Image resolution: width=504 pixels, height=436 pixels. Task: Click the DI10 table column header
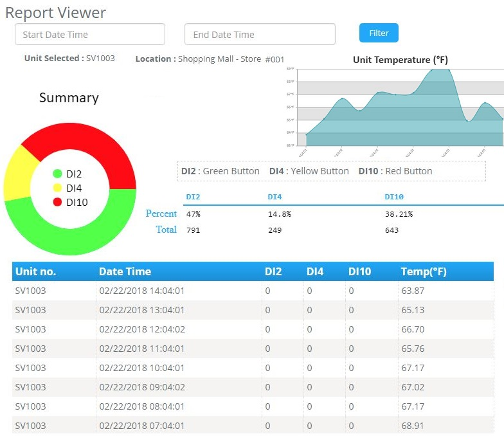[359, 271]
